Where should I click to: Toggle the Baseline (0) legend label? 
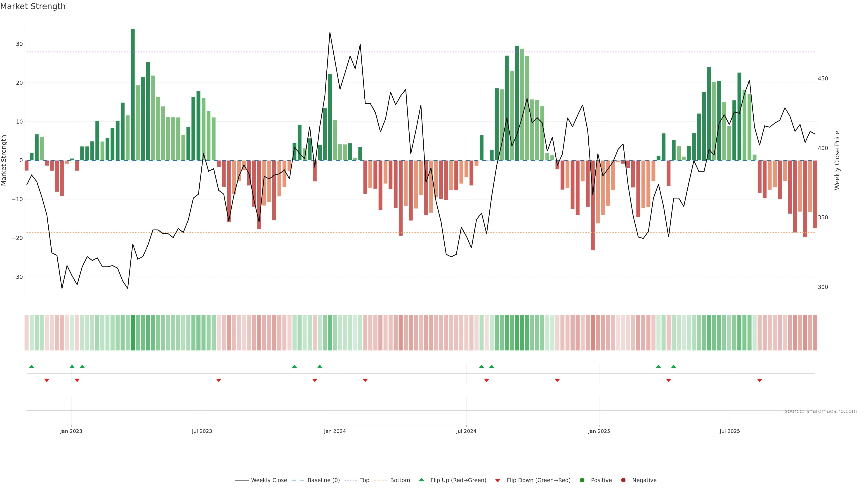tap(323, 480)
